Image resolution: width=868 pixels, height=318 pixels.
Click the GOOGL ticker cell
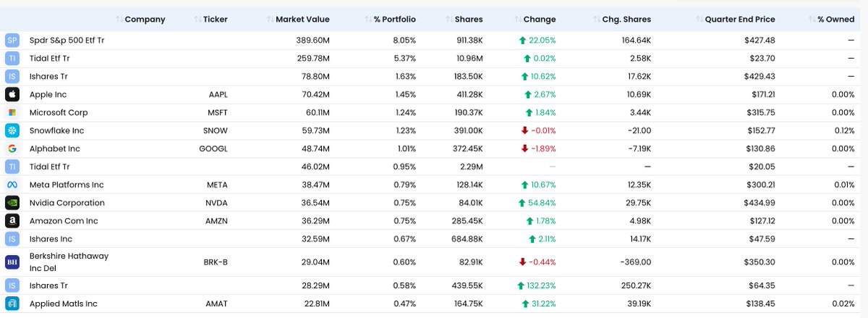[x=214, y=148]
